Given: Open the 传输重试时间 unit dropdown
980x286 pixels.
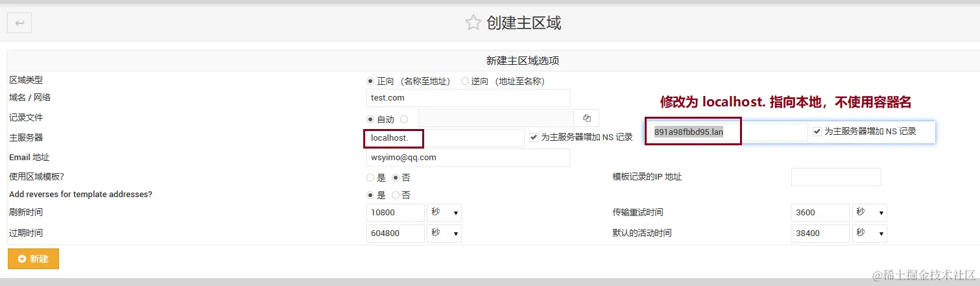Looking at the screenshot, I should [870, 213].
